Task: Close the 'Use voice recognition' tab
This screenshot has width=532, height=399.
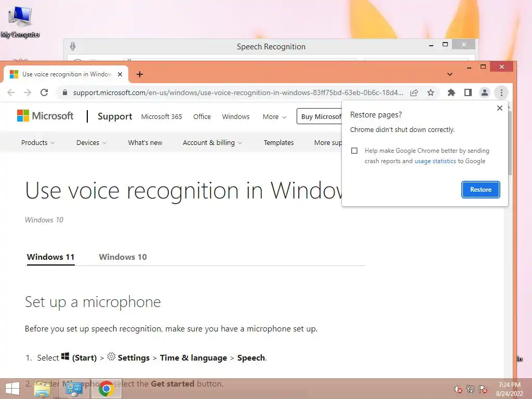Action: tap(120, 74)
